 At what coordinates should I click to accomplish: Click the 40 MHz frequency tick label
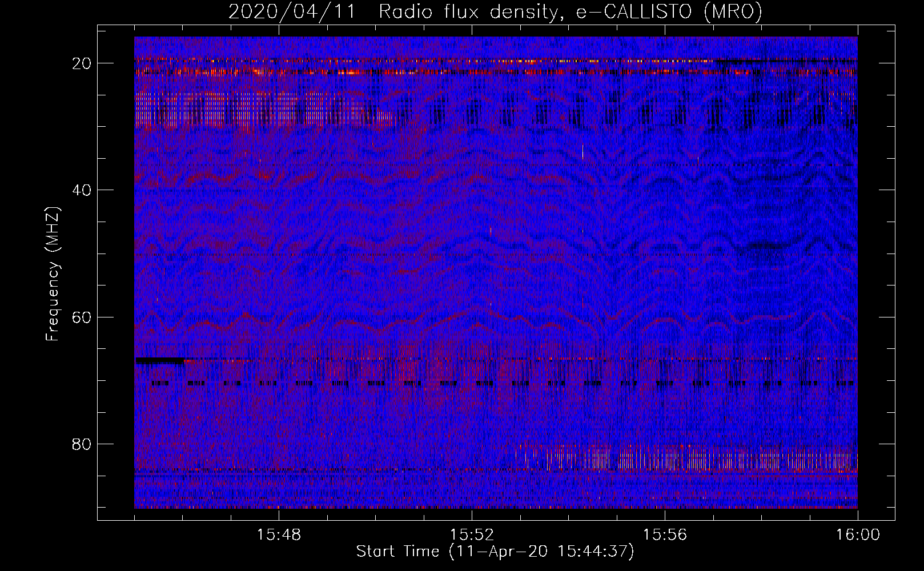(x=82, y=190)
